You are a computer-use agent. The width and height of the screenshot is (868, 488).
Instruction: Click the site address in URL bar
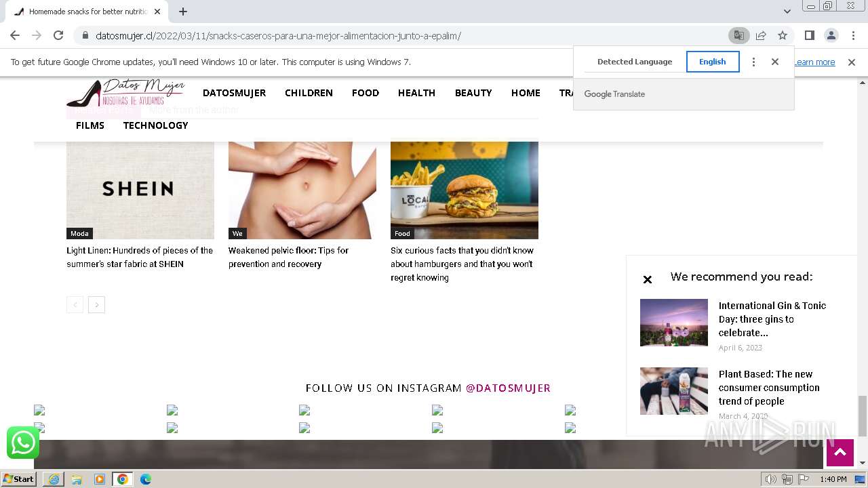coord(278,36)
